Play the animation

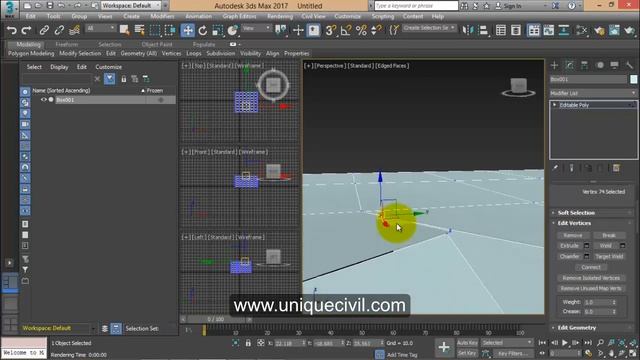tap(565, 343)
